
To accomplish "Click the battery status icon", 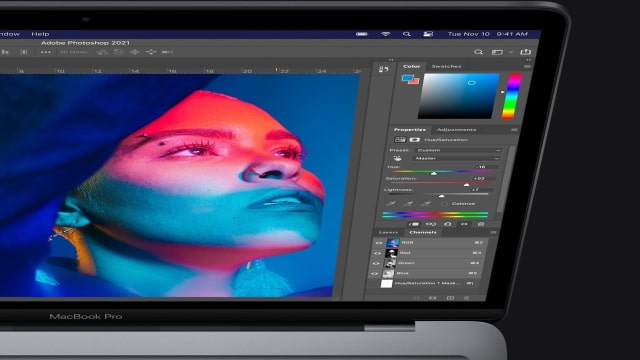I will [x=362, y=34].
